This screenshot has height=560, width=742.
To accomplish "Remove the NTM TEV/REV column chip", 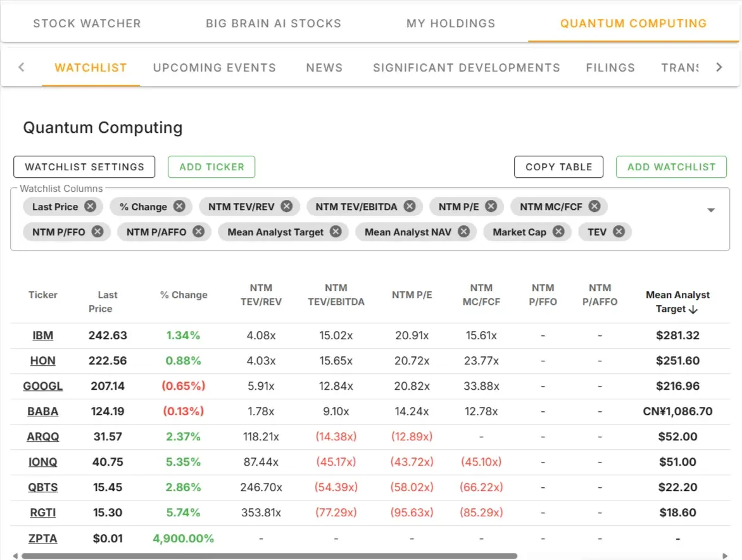I will pos(286,206).
